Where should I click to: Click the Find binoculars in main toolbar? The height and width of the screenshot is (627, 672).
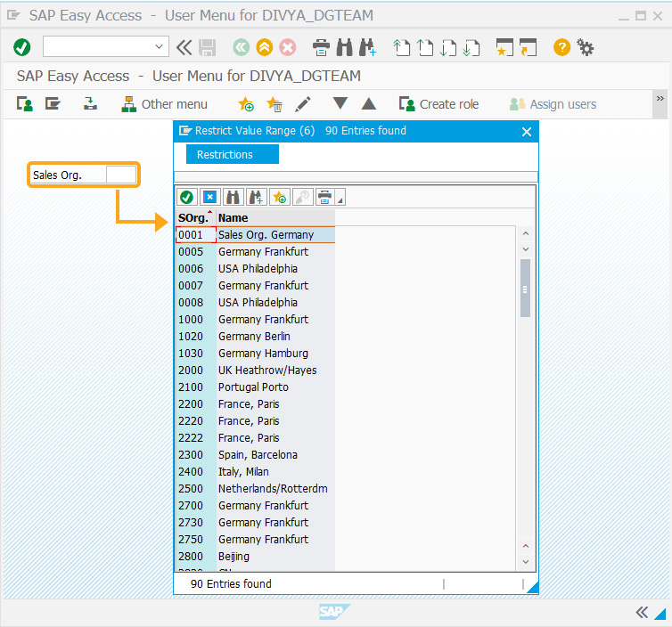click(345, 47)
